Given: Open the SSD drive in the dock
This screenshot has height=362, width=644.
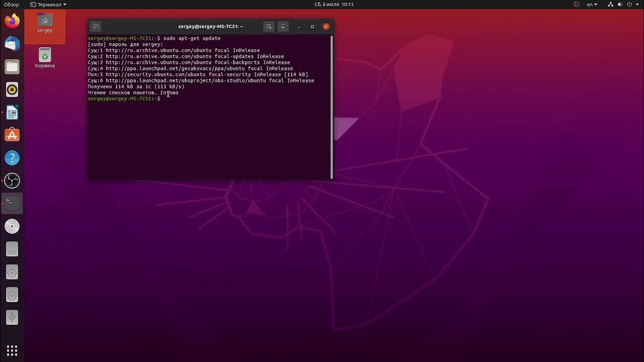Looking at the screenshot, I should 12,249.
